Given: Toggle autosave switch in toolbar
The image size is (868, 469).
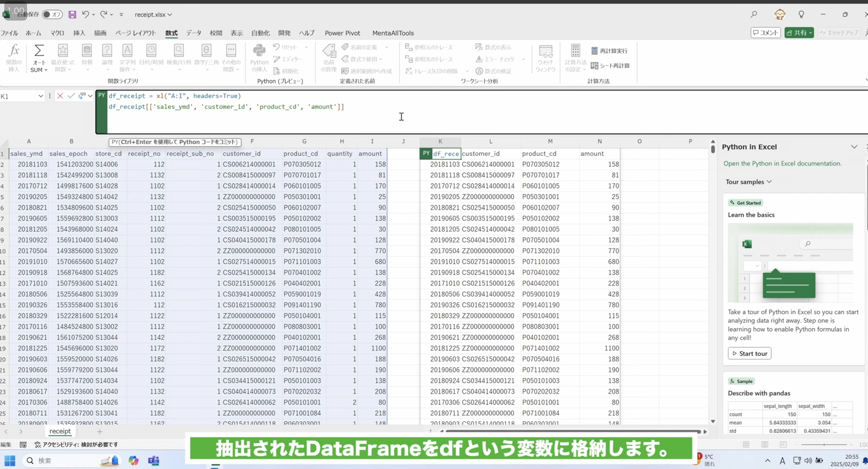Looking at the screenshot, I should [51, 14].
